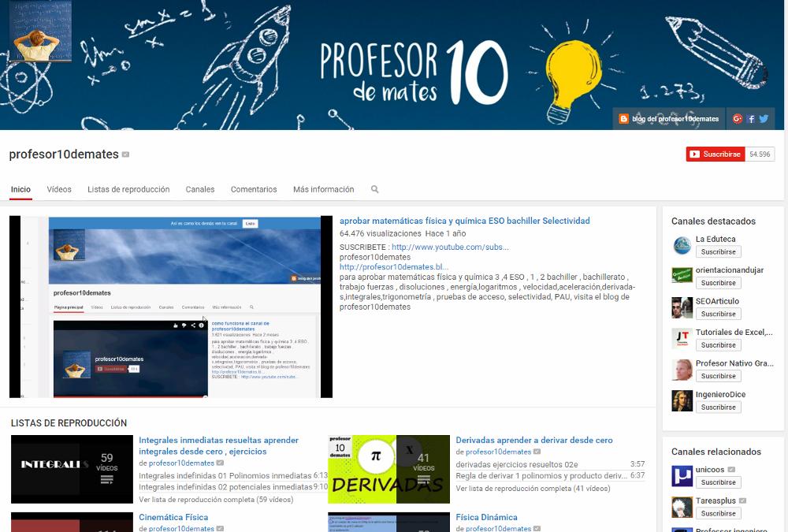The image size is (788, 532).
Task: Open the INTEGRALES playlist thumbnail with 59 vídeos
Action: click(72, 469)
